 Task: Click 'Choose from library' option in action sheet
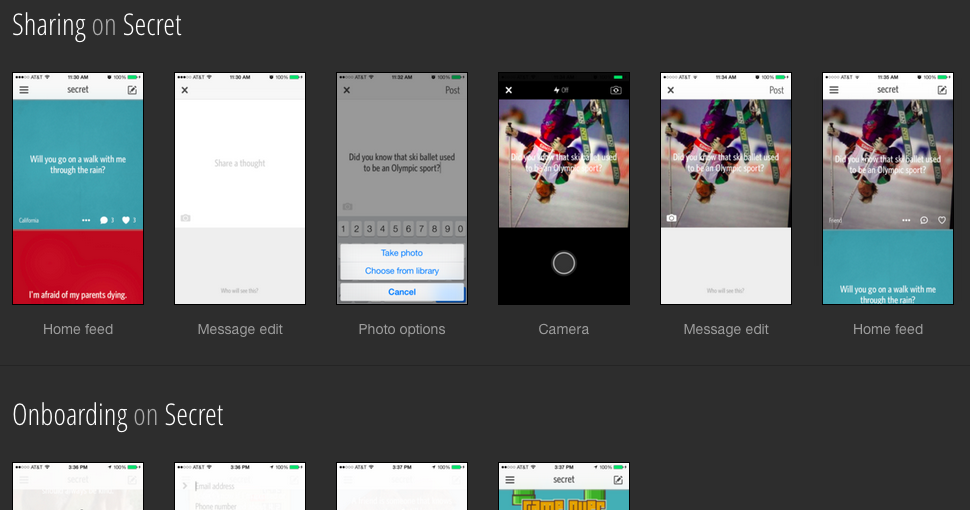[x=402, y=270]
